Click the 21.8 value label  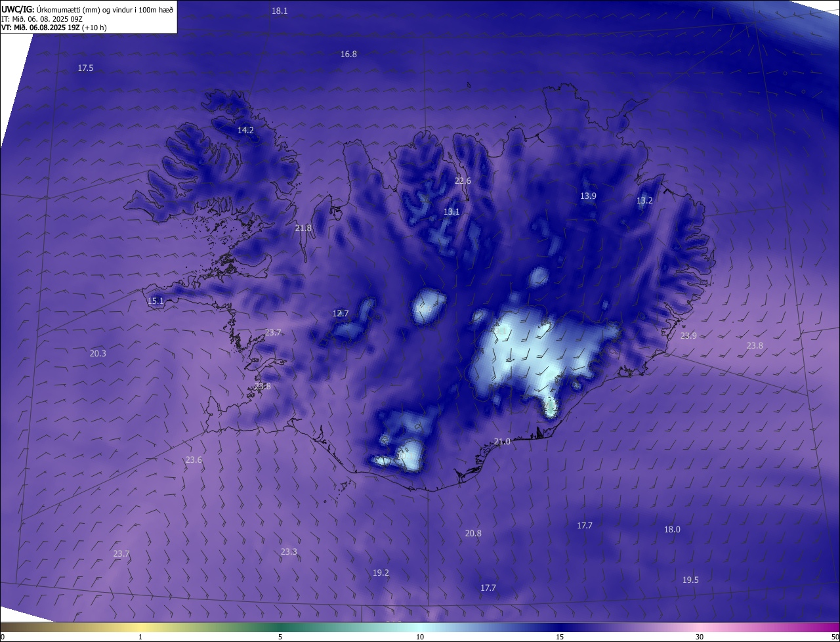click(x=303, y=228)
